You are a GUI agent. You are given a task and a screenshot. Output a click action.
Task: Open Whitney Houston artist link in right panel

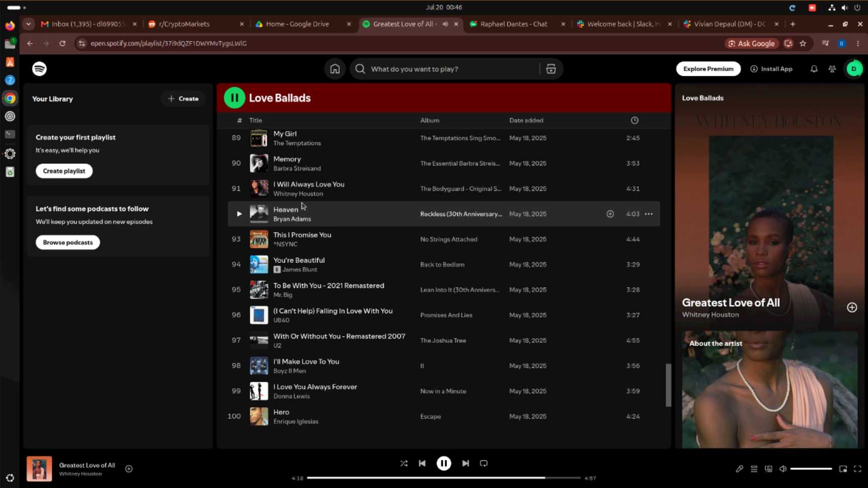[710, 315]
